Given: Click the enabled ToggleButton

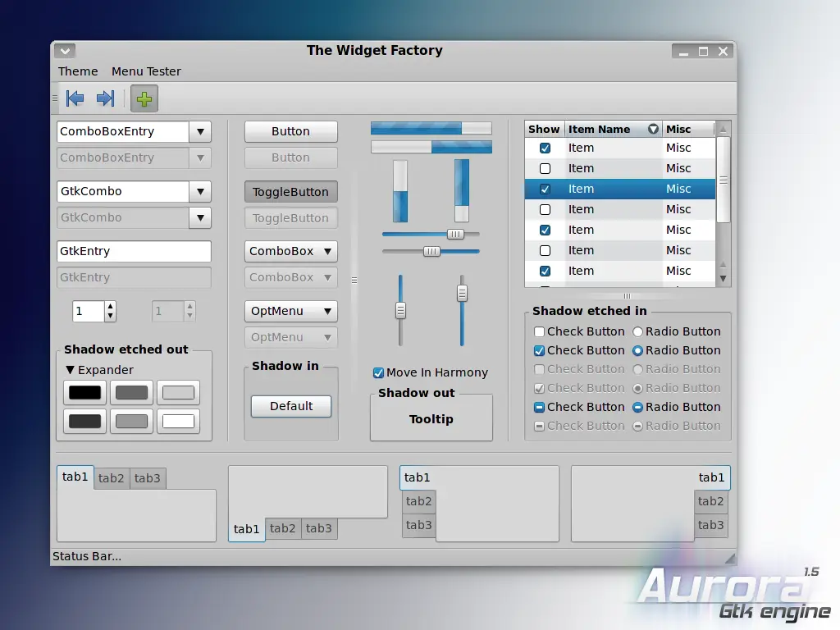Looking at the screenshot, I should coord(291,192).
